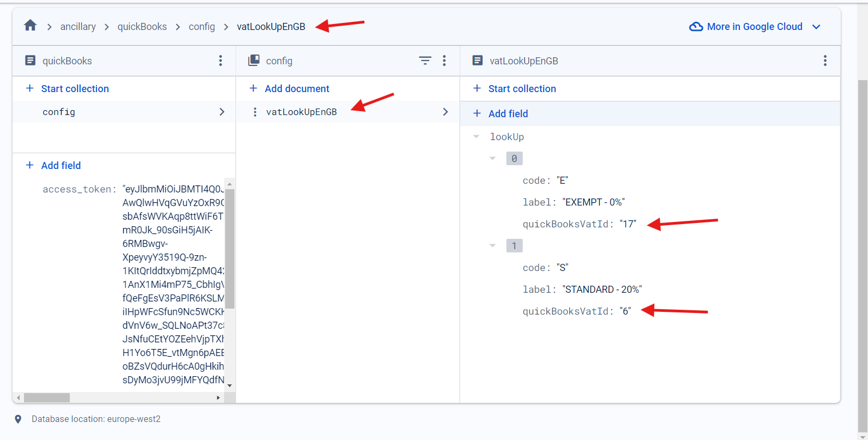The height and width of the screenshot is (440, 868).
Task: Click the lookUp field name
Action: [507, 137]
